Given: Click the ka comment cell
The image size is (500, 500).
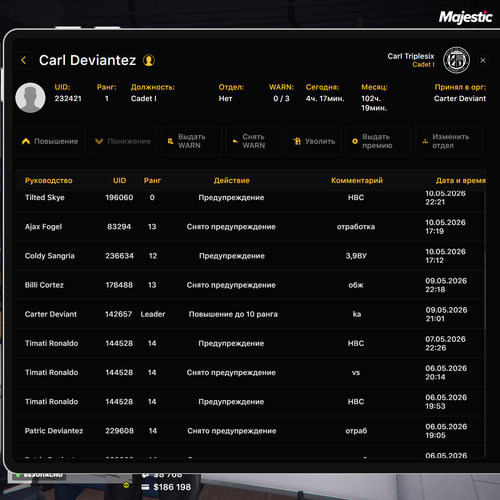Looking at the screenshot, I should pos(357,314).
